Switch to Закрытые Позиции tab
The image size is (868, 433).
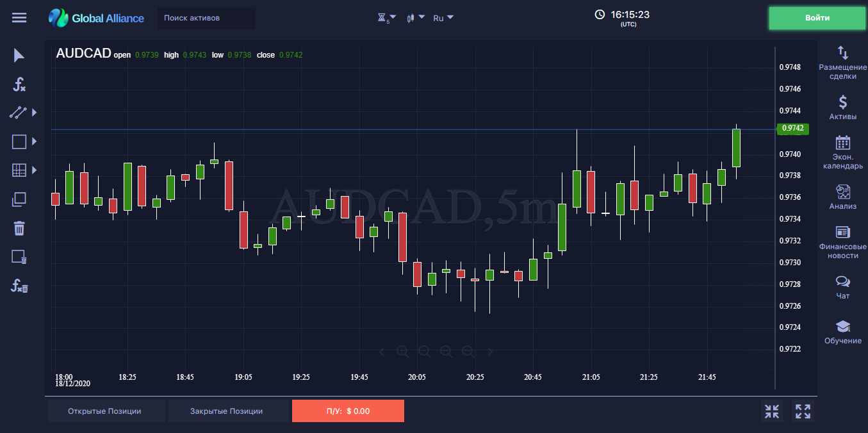226,411
